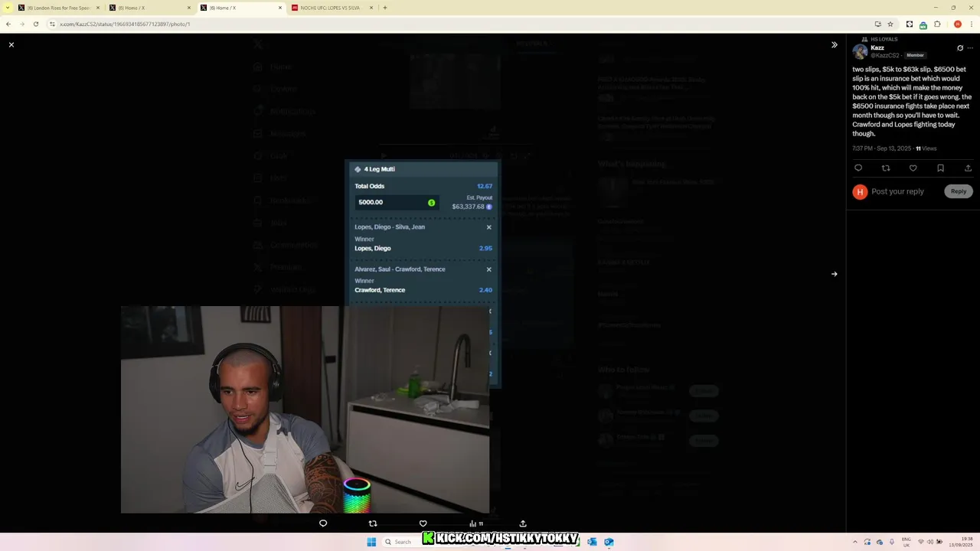Click the Member badge
Image resolution: width=980 pixels, height=551 pixels.
tap(915, 55)
